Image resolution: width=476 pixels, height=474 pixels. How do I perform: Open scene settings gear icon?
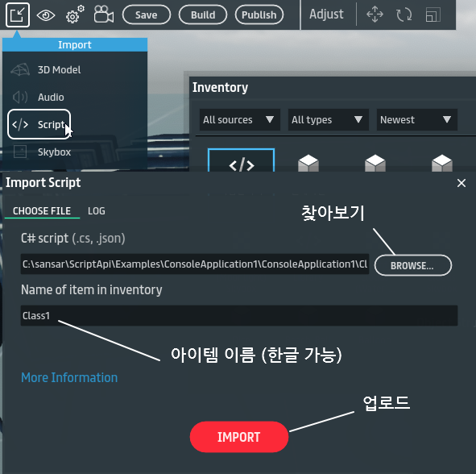[x=75, y=15]
